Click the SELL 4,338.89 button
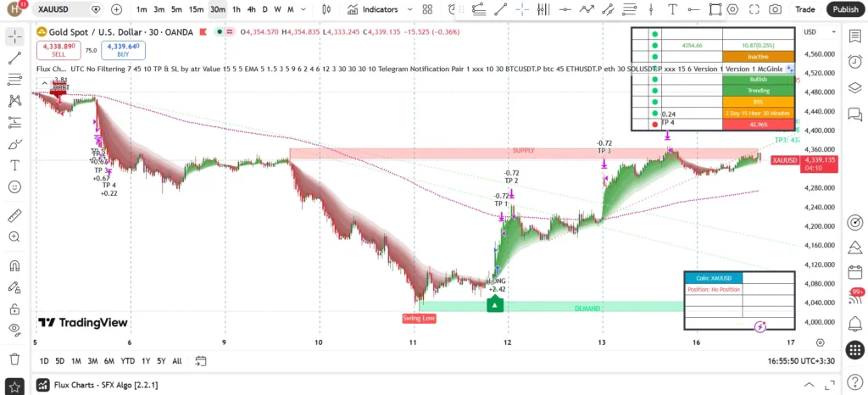The width and height of the screenshot is (868, 395). (x=58, y=50)
